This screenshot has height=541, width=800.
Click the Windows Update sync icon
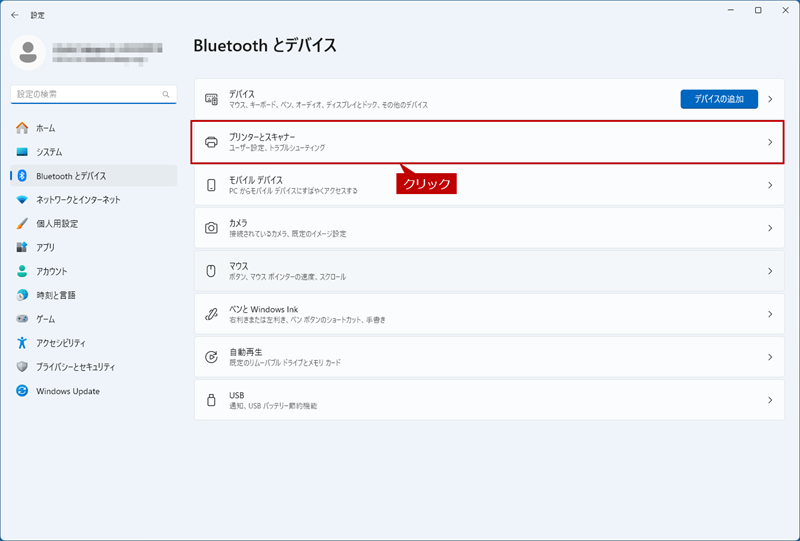point(22,391)
